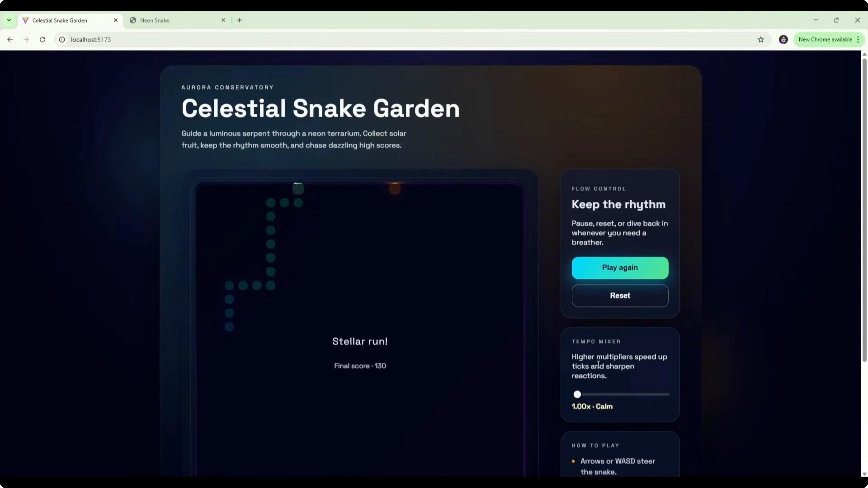868x488 pixels.
Task: Open the Chrome profile avatar icon
Action: (x=783, y=39)
